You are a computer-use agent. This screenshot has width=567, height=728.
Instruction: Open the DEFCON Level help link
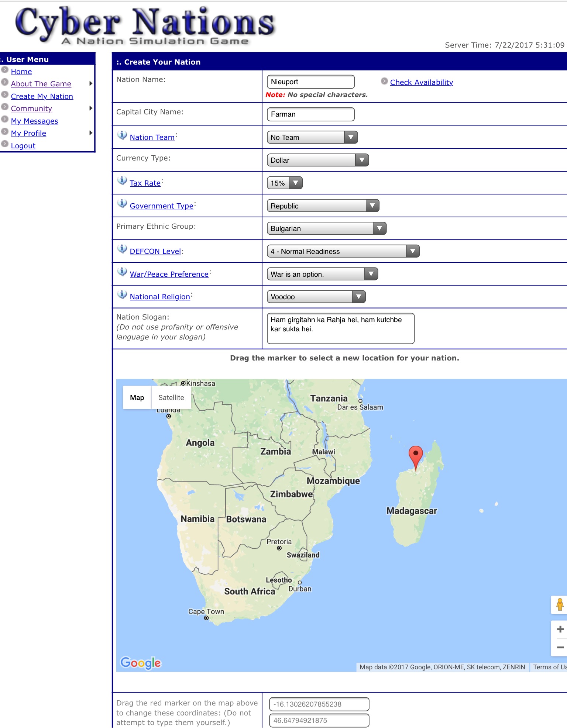point(155,251)
